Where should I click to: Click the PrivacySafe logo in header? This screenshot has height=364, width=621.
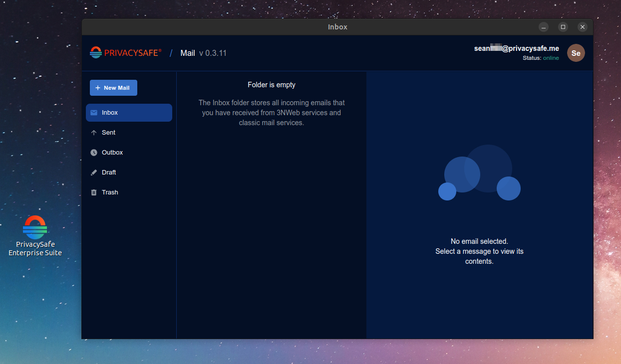126,52
